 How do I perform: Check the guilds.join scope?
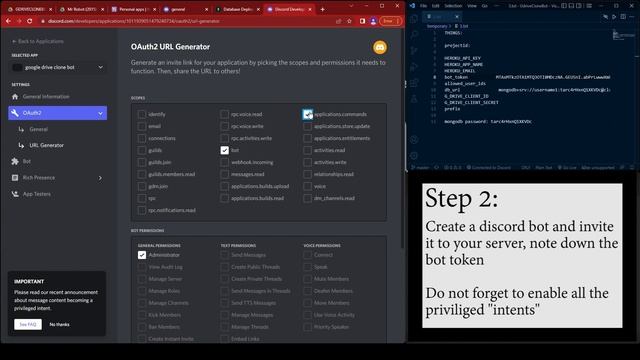tap(142, 162)
